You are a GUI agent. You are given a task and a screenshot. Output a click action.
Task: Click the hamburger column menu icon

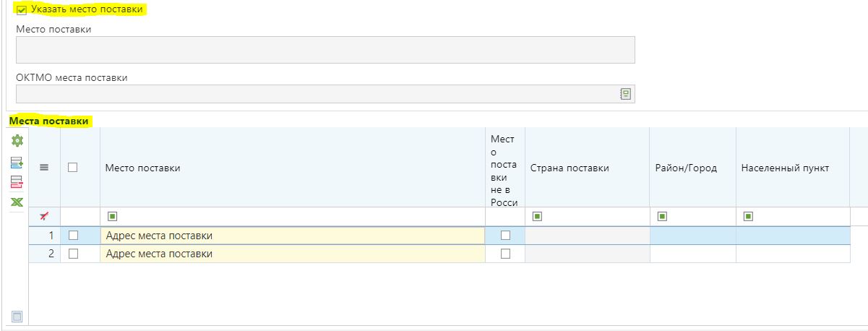[x=44, y=168]
